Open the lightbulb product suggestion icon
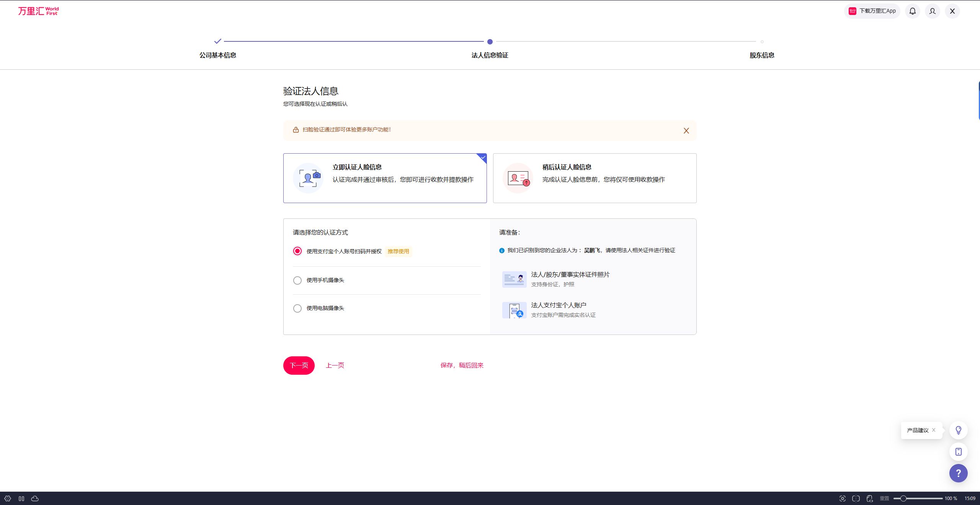 pyautogui.click(x=959, y=430)
